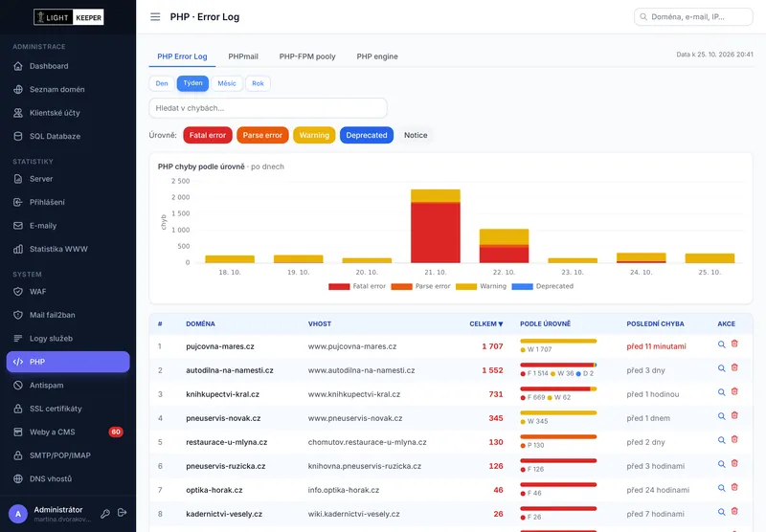Click the Mail fail2ban shield icon
The image size is (766, 532).
pos(18,315)
